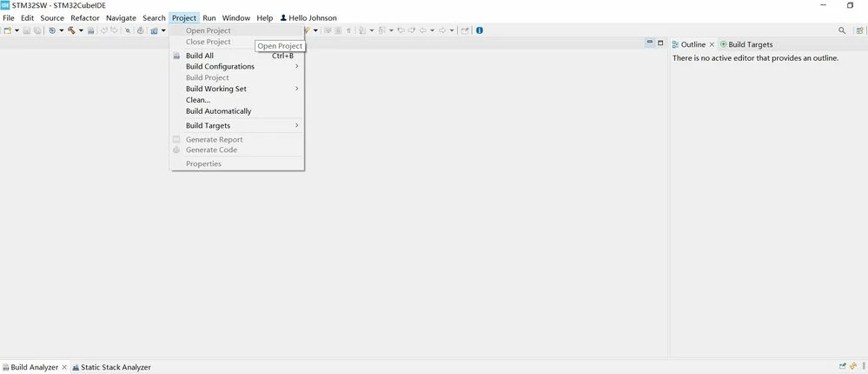Screen dimensions: 868x374
Task: Open the File menu
Action: tap(9, 17)
